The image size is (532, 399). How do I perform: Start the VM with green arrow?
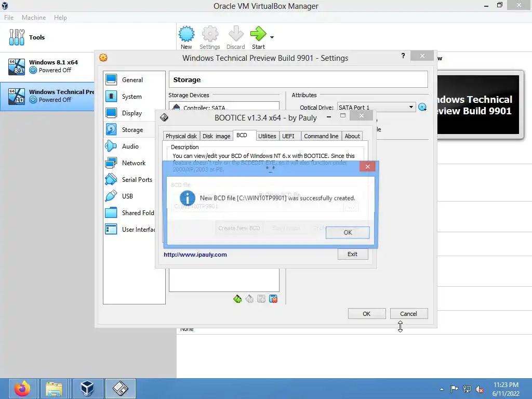coord(258,37)
